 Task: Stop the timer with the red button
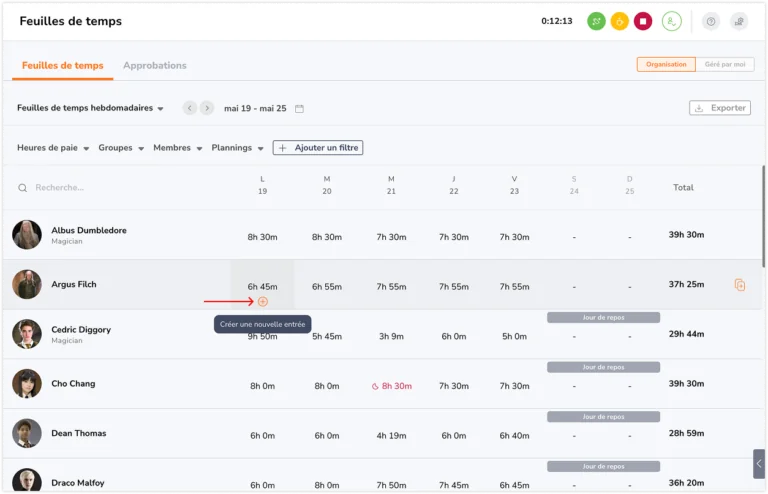[643, 21]
